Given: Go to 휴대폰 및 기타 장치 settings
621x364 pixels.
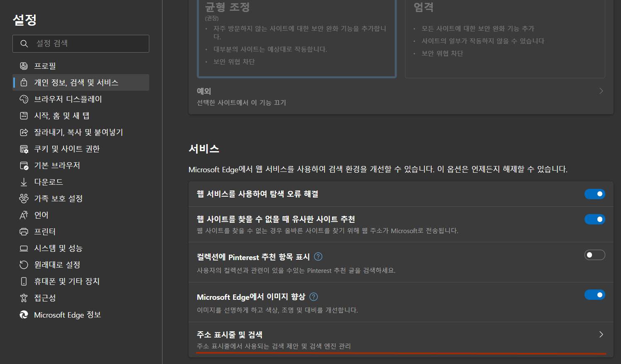Looking at the screenshot, I should coord(81,281).
